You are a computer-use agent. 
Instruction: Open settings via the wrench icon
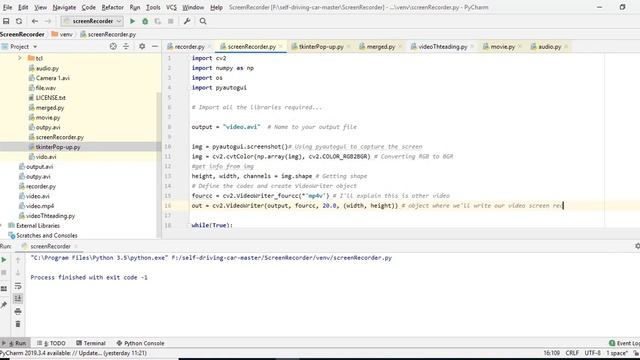point(187,21)
